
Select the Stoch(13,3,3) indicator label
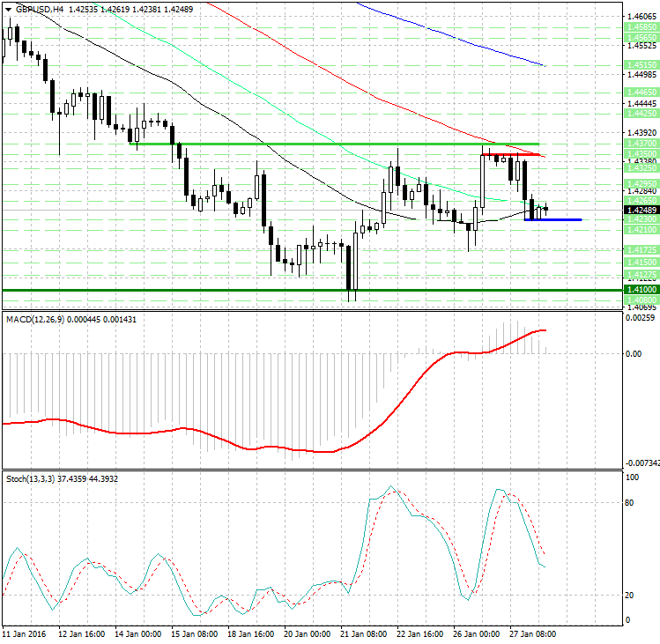(x=30, y=479)
